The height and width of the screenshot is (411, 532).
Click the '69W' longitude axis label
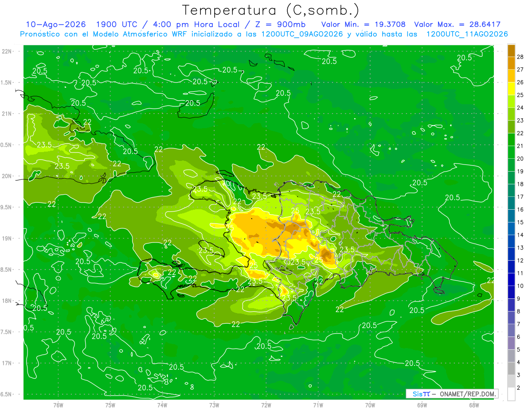tap(422, 405)
